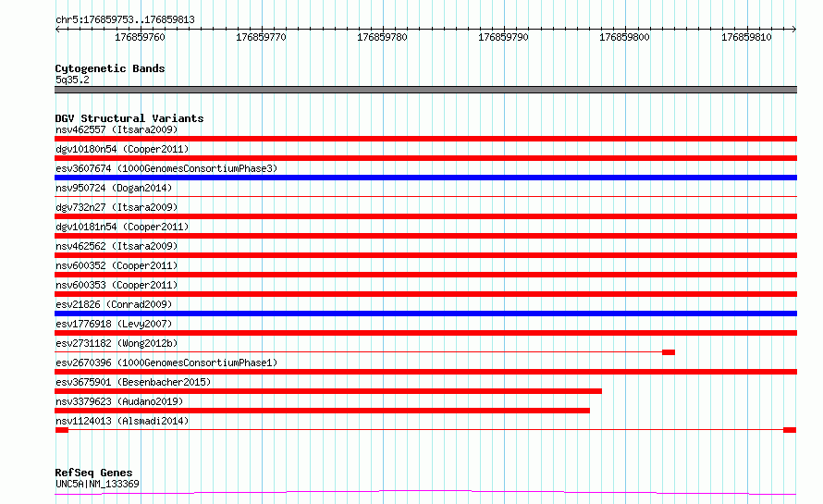Image resolution: width=823 pixels, height=504 pixels.
Task: Open variant esv3607674 (1000GenomesConsortiumPhase3)
Action: pos(166,168)
